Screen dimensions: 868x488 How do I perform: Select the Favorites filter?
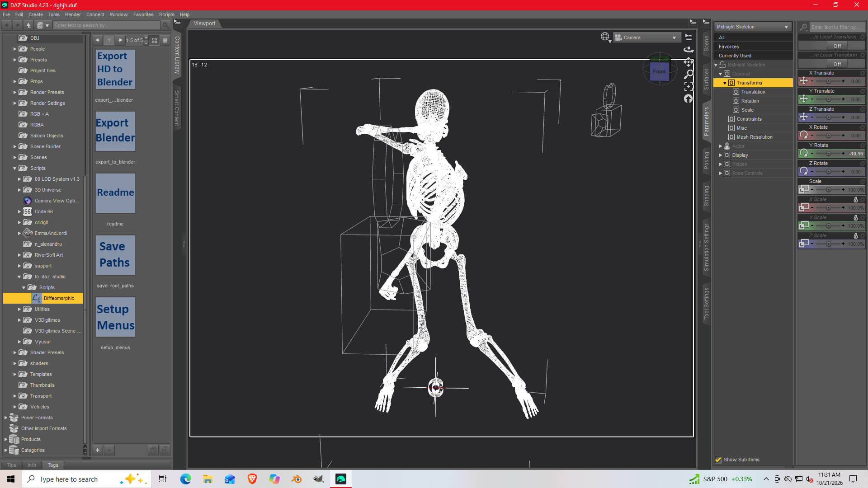coord(753,47)
